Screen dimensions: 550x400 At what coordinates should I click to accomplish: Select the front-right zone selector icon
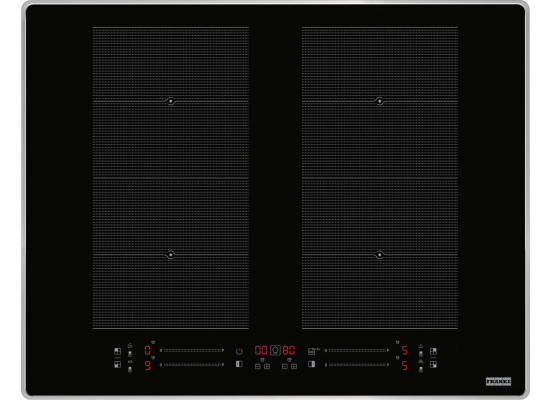coord(434,365)
